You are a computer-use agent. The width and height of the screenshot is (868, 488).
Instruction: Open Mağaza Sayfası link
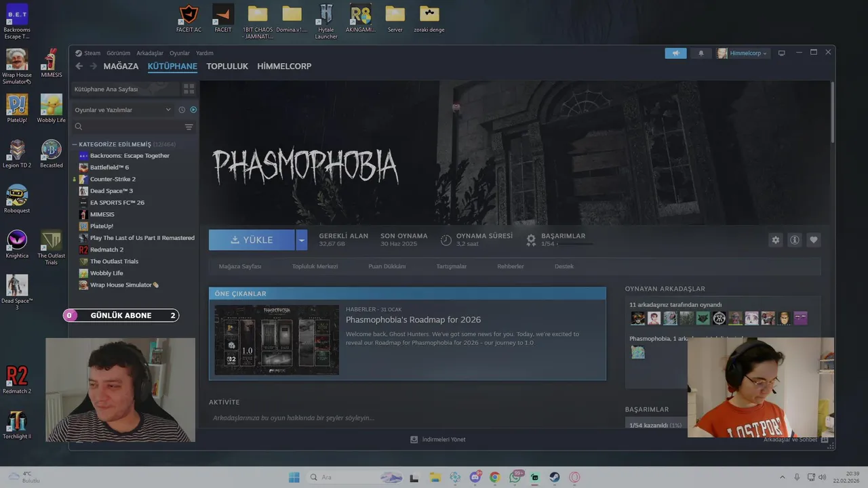(x=240, y=266)
